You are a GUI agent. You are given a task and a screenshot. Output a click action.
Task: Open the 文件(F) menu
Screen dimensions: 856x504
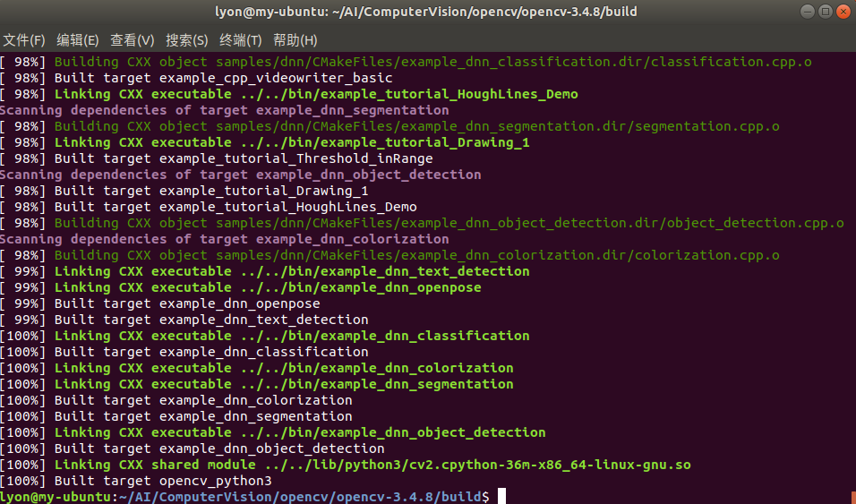click(24, 40)
